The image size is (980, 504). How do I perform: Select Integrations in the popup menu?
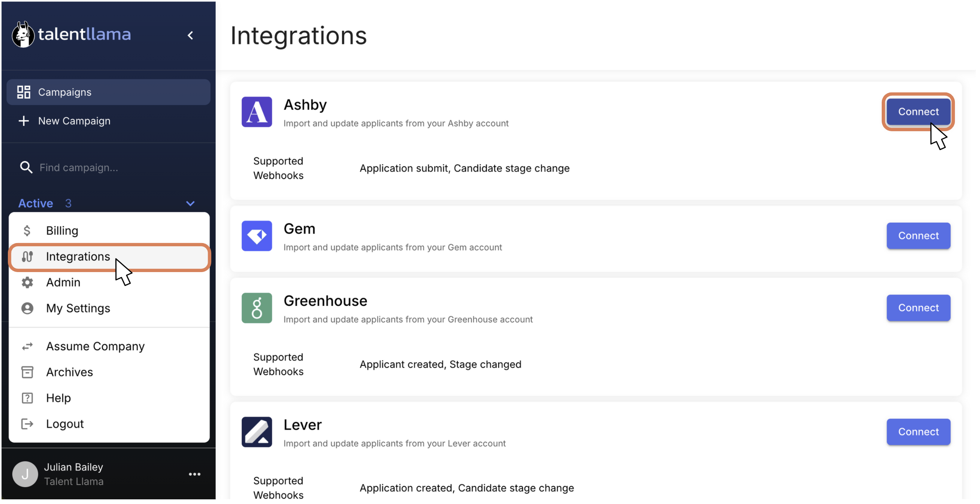coord(77,257)
